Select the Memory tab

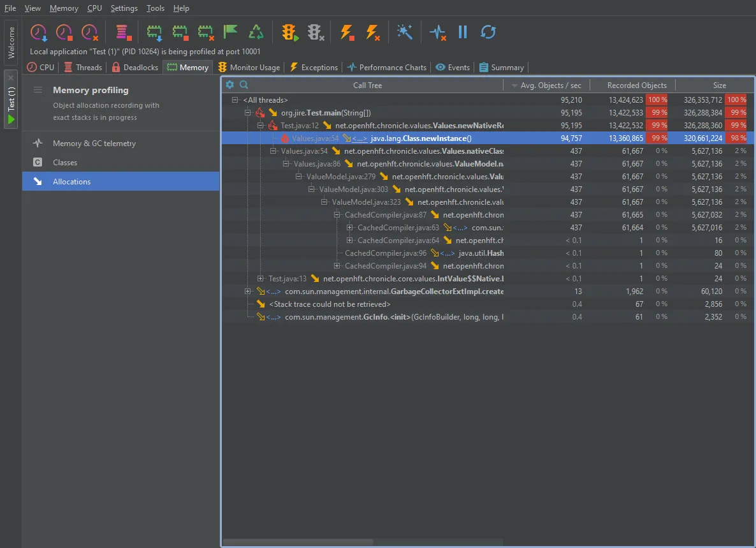187,68
